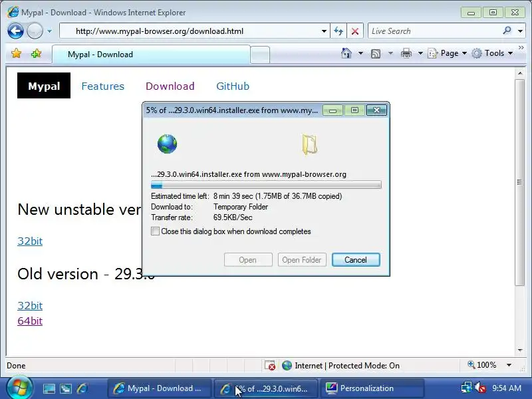Open the Favorites Center star icon
The height and width of the screenshot is (399, 532).
[x=16, y=53]
